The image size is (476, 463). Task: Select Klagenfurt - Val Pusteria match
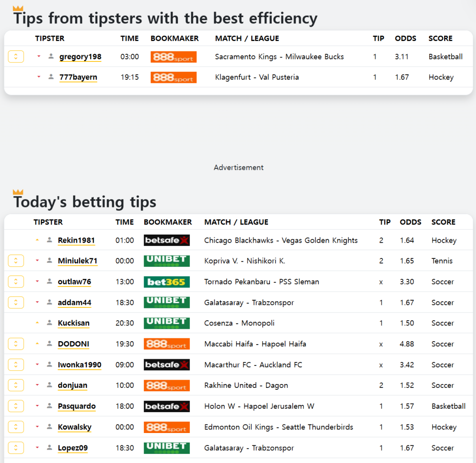point(257,78)
